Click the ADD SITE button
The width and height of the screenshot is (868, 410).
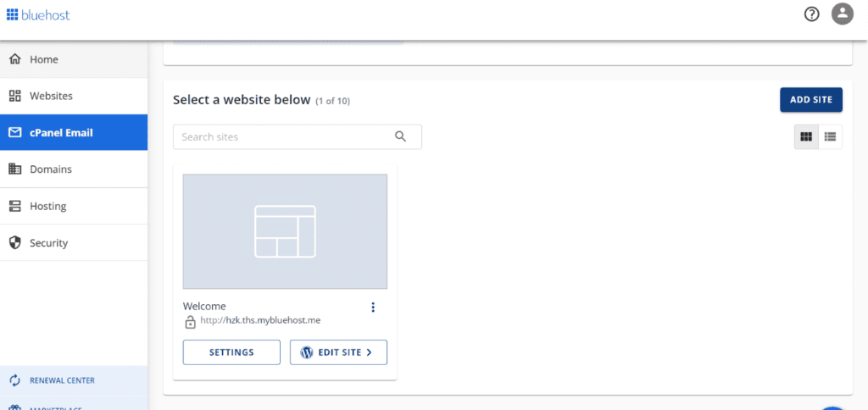811,100
